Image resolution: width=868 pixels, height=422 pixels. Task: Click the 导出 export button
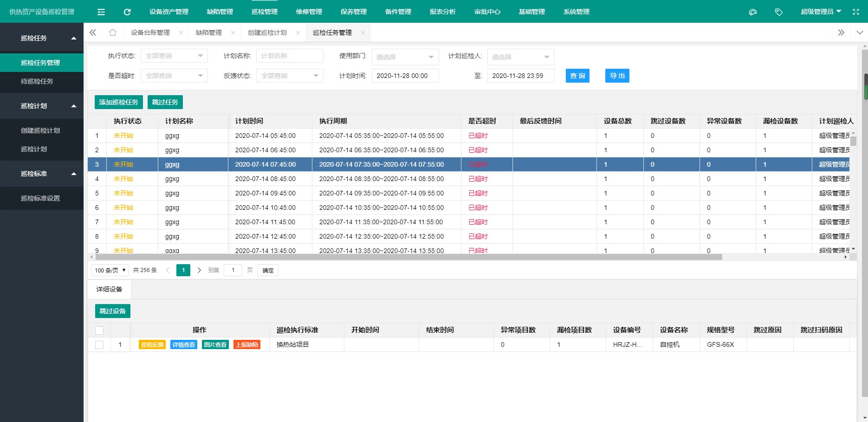[617, 76]
